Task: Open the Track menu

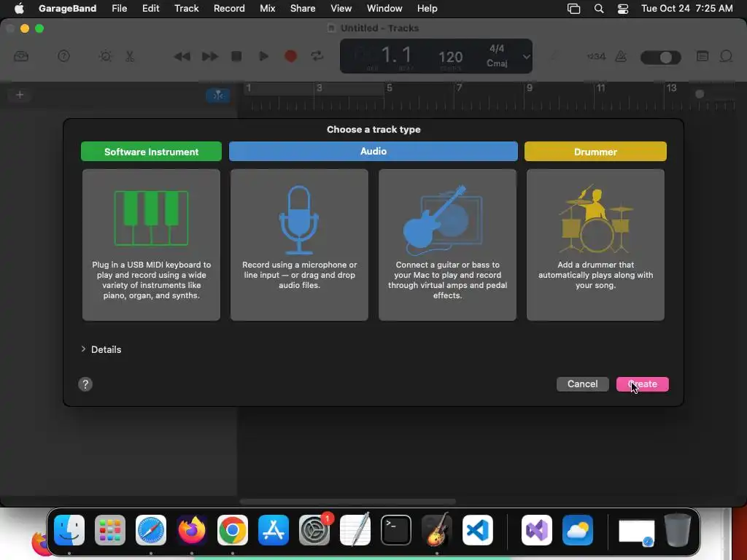Action: [186, 9]
